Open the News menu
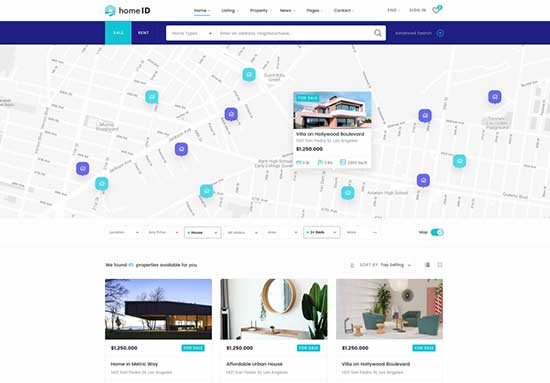This screenshot has width=550, height=383. (x=287, y=11)
